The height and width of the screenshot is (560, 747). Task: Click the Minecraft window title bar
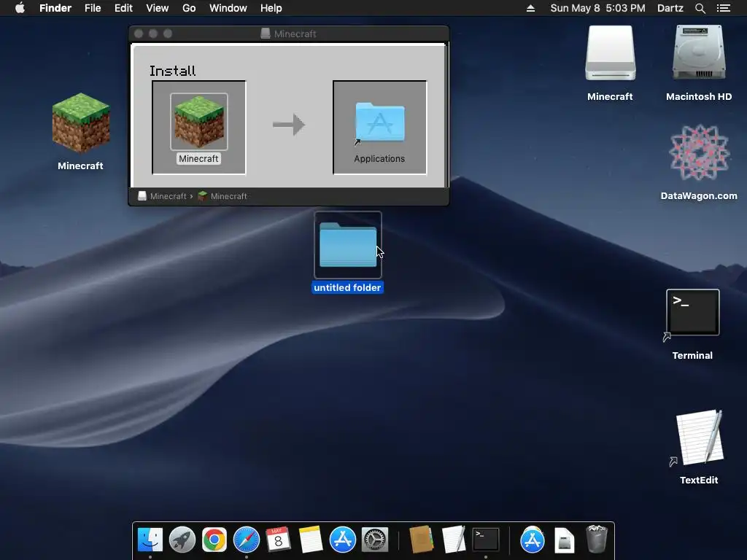[x=289, y=34]
